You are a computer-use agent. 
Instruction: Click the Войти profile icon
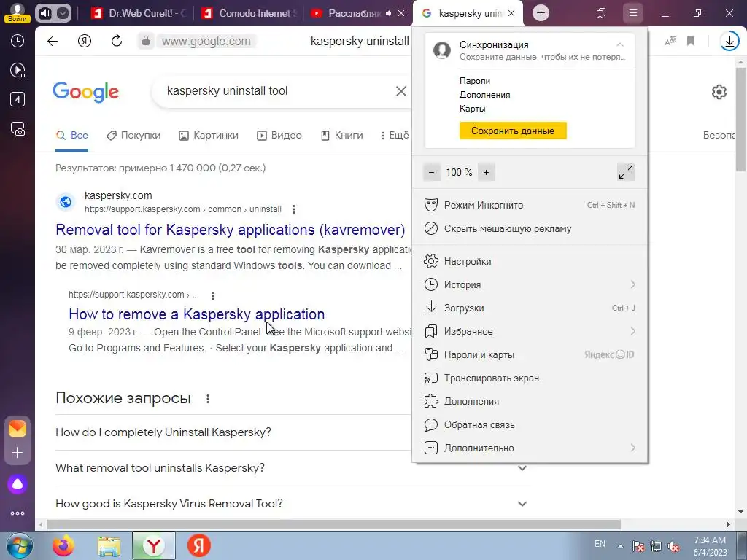18,13
